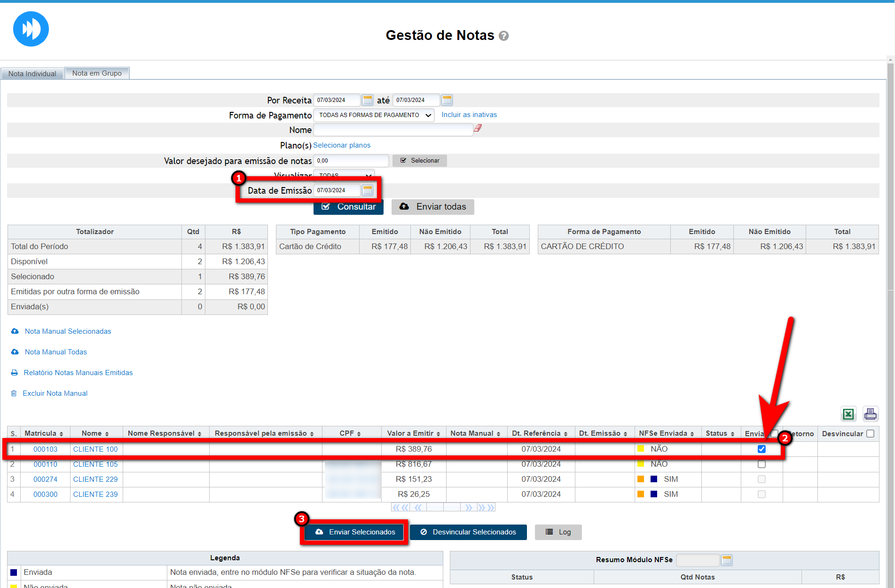The width and height of the screenshot is (895, 588).
Task: Toggle the Desvincular header checkbox
Action: tap(870, 433)
